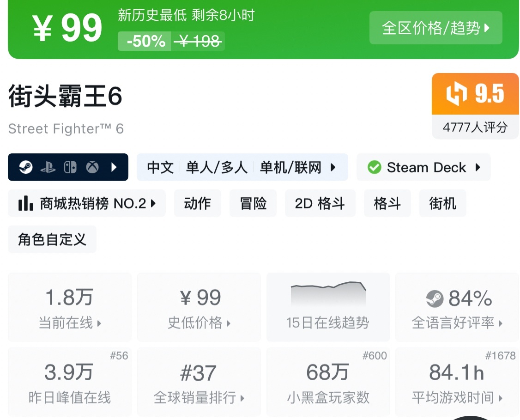This screenshot has height=420, width=520.
Task: Tap the -50% discount badge
Action: pos(145,42)
